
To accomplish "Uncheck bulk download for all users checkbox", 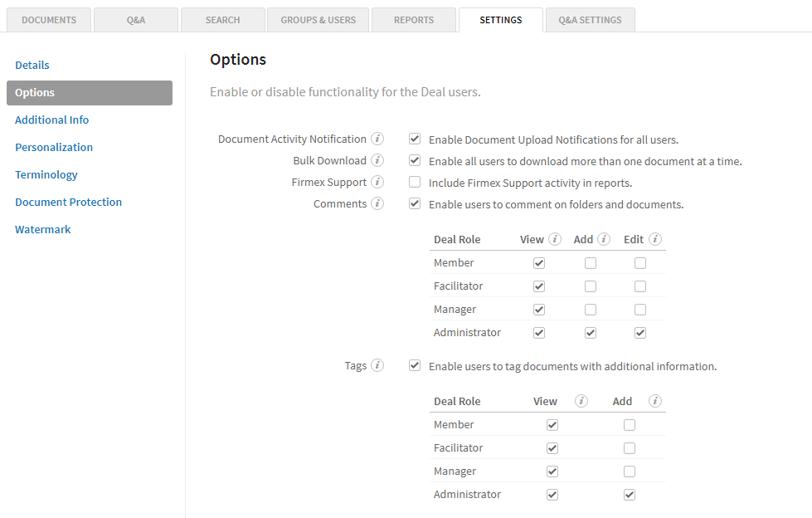I will pyautogui.click(x=414, y=160).
